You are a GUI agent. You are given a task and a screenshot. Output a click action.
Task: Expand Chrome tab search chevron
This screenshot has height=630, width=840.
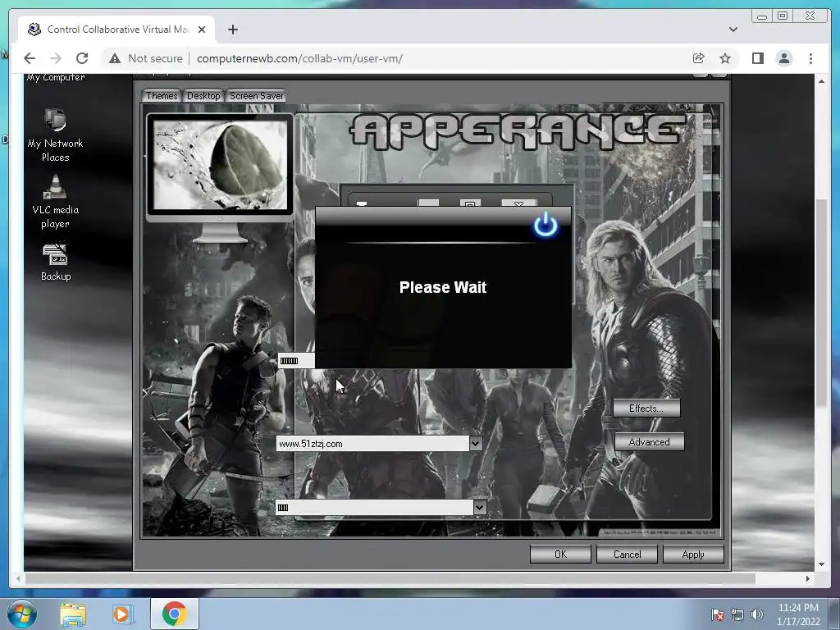[733, 30]
